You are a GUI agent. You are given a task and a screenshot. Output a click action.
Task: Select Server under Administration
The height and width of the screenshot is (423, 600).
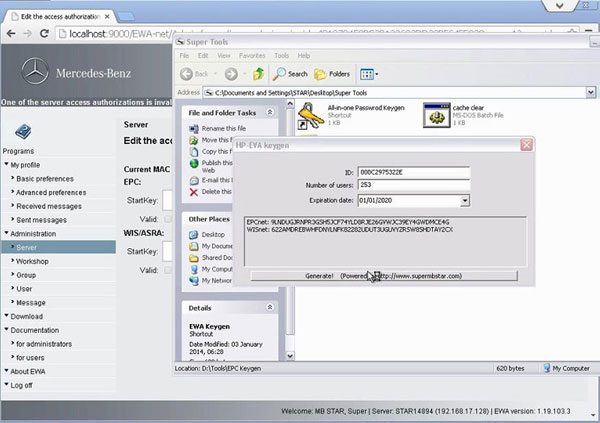[x=59, y=247]
